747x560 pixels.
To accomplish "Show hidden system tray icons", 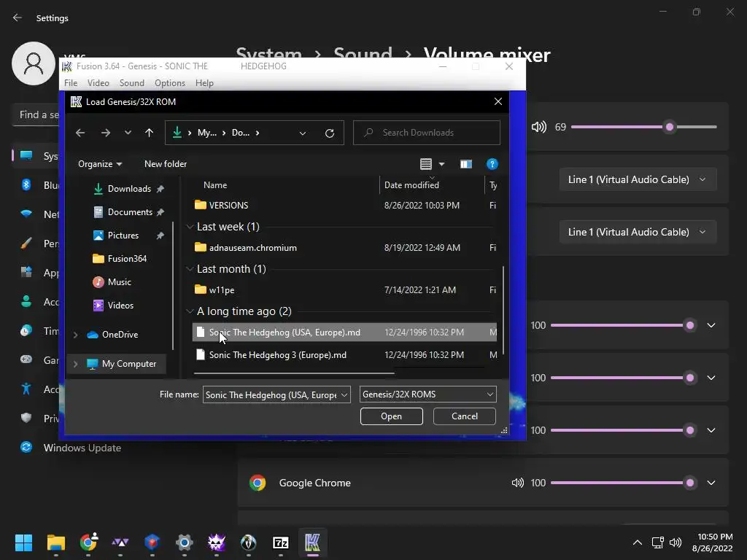I will 637,542.
